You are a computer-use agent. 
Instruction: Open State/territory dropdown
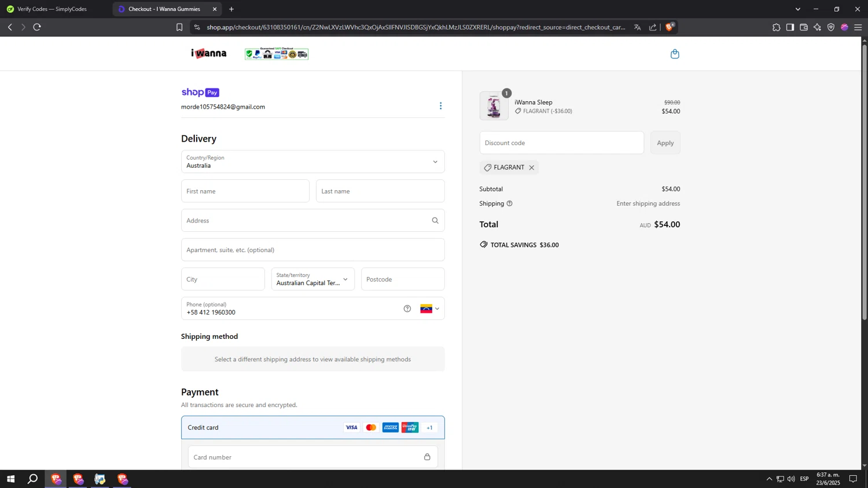(312, 279)
